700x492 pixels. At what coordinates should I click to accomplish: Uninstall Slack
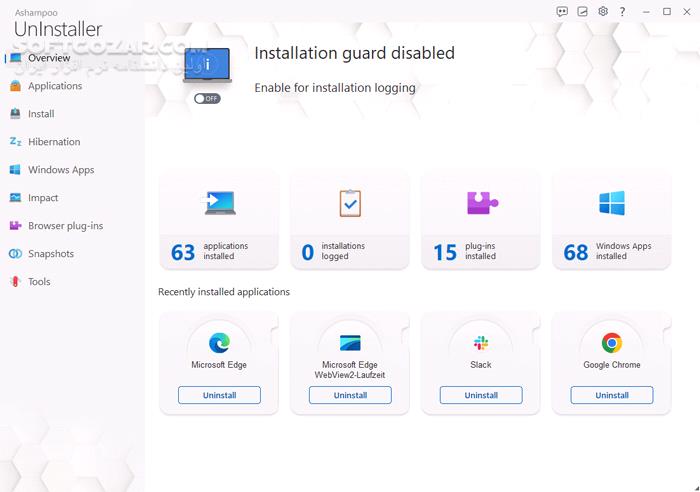point(481,395)
